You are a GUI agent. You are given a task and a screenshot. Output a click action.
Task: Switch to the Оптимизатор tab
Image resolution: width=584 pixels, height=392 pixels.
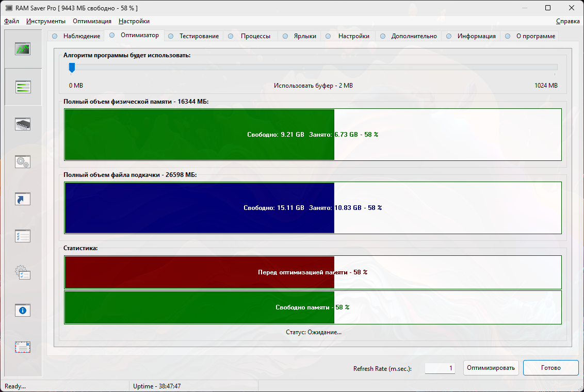point(134,35)
